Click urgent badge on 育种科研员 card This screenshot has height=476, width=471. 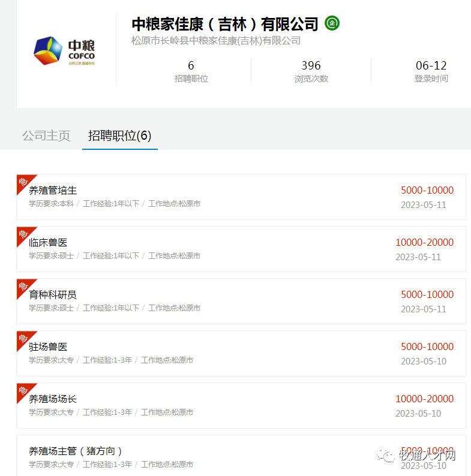tap(24, 287)
